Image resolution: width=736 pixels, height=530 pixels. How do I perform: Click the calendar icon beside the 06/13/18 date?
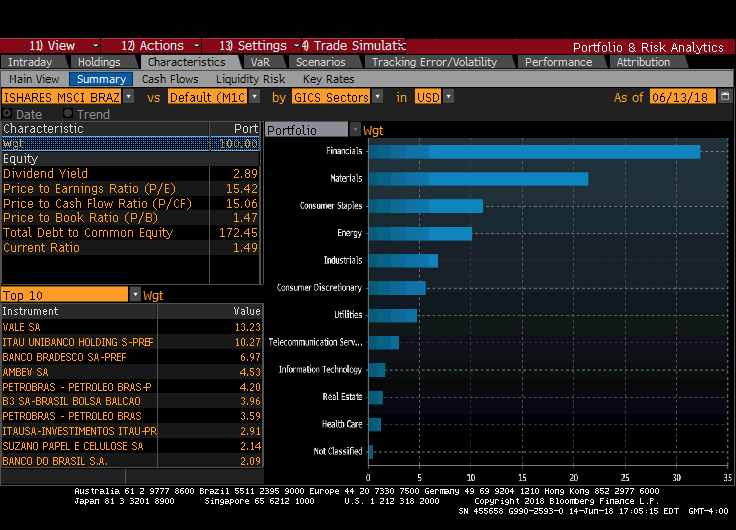[723, 97]
